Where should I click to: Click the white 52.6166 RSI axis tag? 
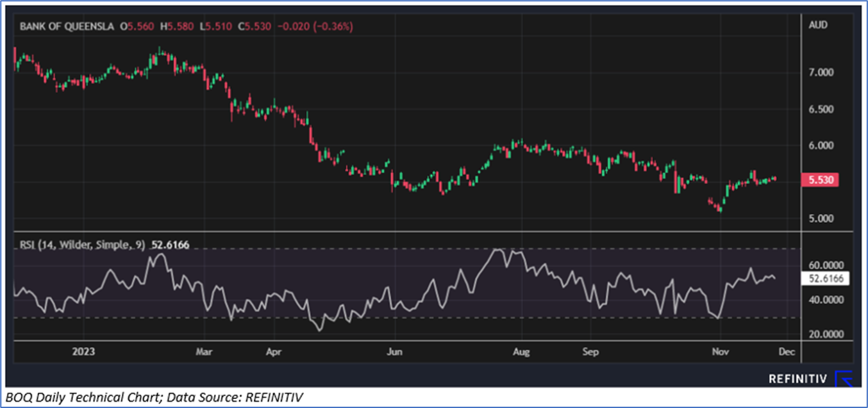826,279
